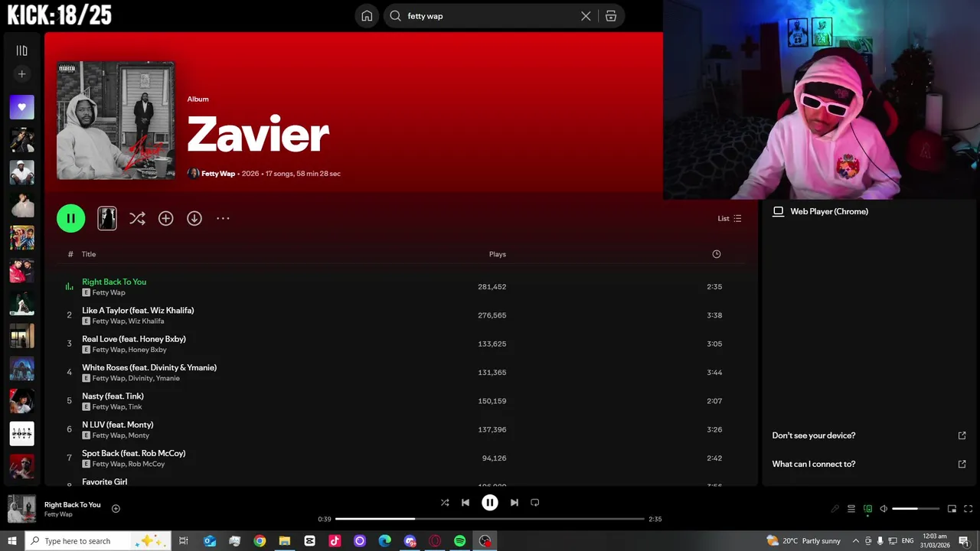Open Wiz Khalifa artist link in track 2

point(146,321)
